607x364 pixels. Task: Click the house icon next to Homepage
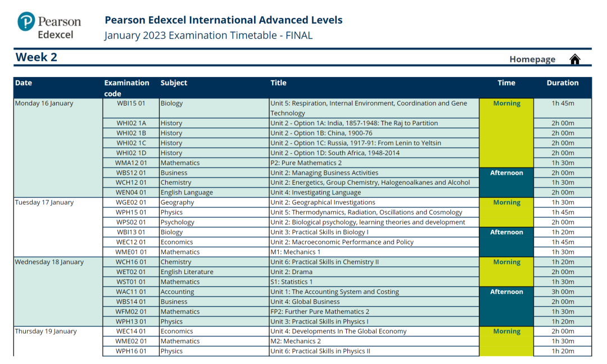[x=575, y=59]
